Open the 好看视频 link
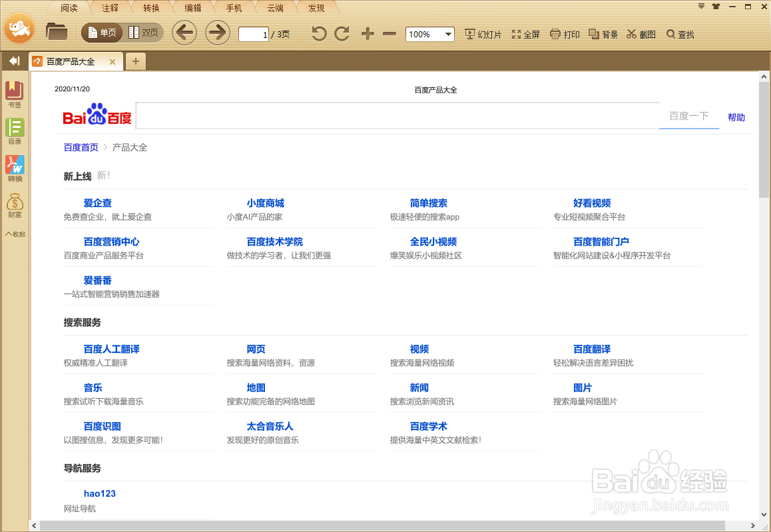Screen dimensions: 771x532 (592, 203)
